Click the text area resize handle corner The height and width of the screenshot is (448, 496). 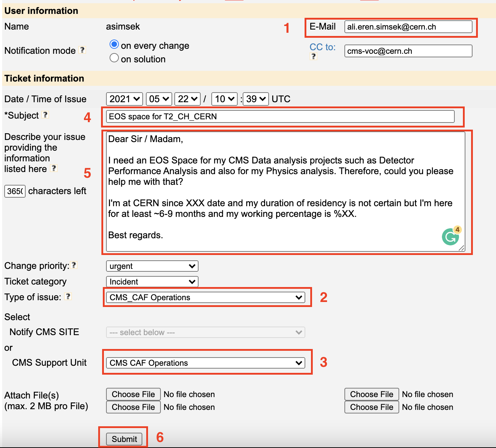point(461,248)
